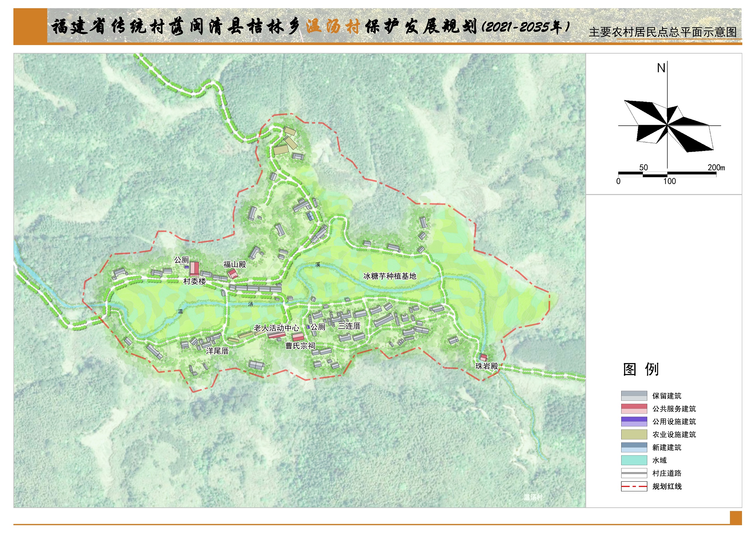Click the 溪 stream label on map
756x534 pixels.
[x=318, y=265]
